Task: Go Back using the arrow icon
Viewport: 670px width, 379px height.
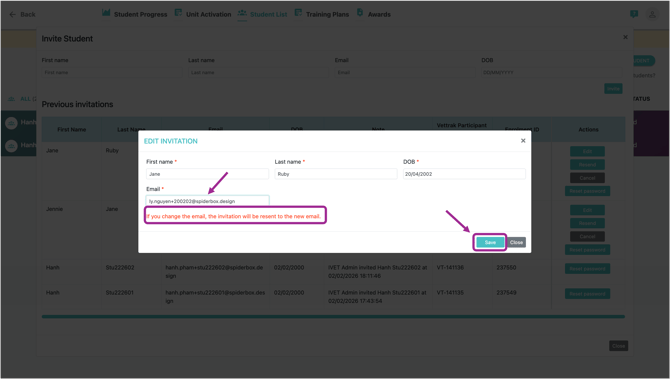Action: tap(12, 14)
